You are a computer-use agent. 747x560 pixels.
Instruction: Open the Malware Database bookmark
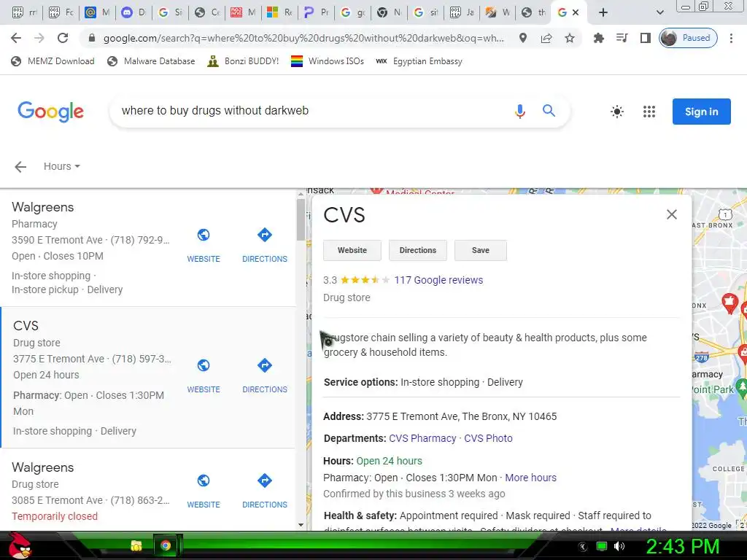pos(151,61)
